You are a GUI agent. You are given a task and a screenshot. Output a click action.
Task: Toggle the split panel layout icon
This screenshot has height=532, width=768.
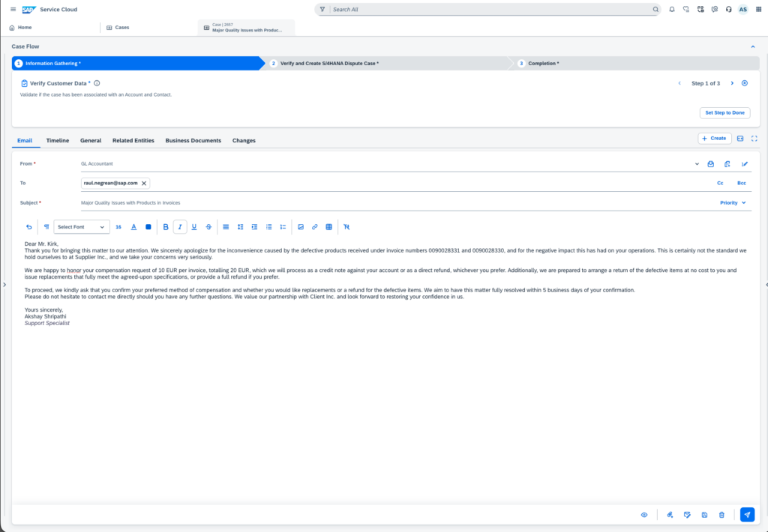[x=740, y=139]
